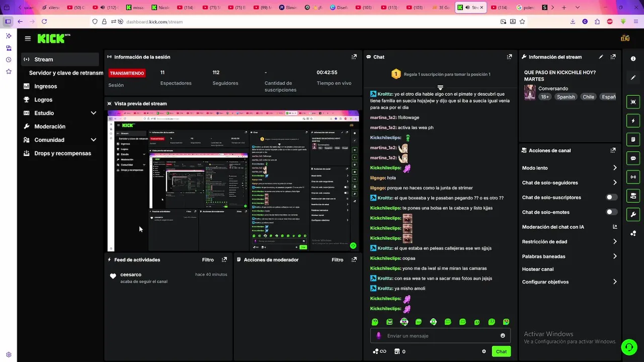Image resolution: width=644 pixels, height=362 pixels.
Task: Edit stream info with the pencil icon beside Información del stream
Action: click(601, 57)
